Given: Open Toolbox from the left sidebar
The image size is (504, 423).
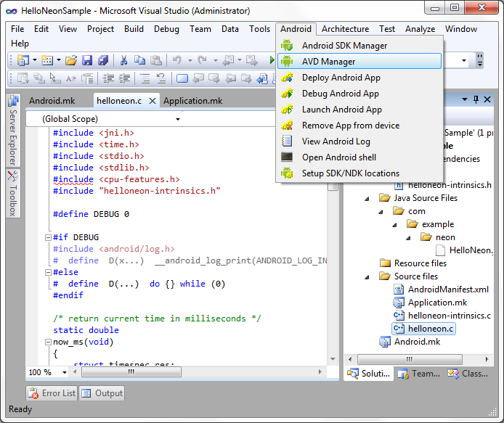Looking at the screenshot, I should (x=12, y=194).
